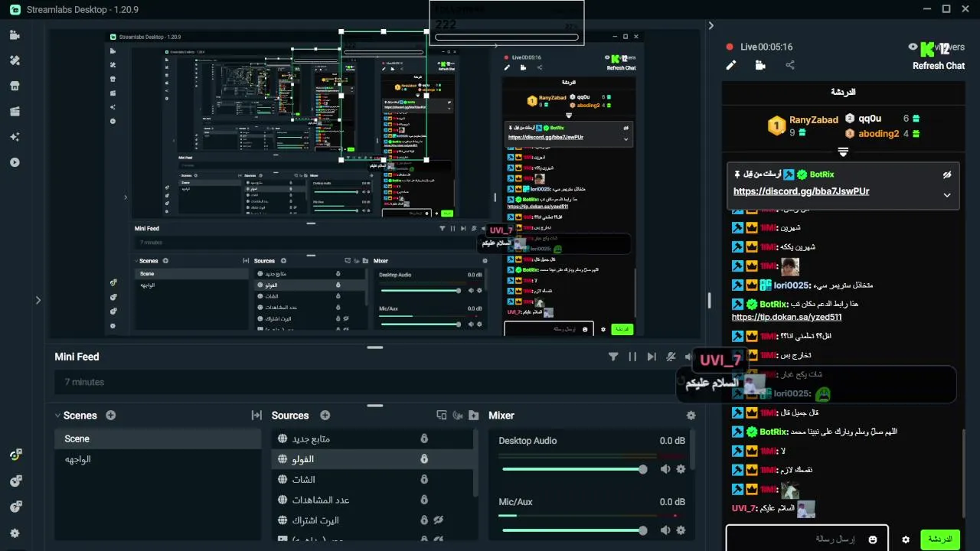Expand the chat leaderboard with the stacked-lines handle

tap(843, 152)
